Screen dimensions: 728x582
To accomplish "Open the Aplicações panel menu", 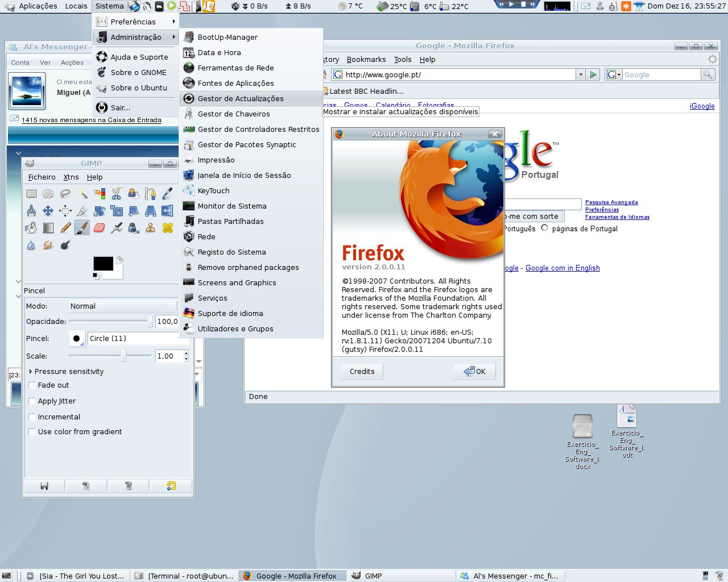I will 38,6.
